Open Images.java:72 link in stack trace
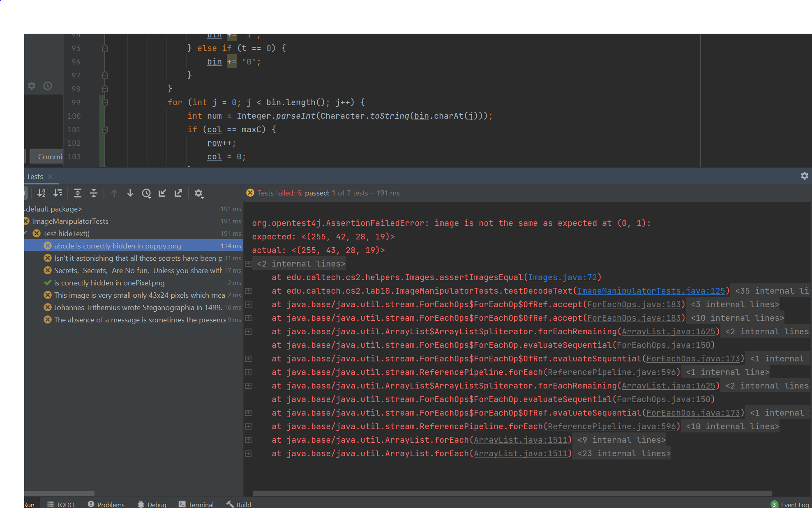 562,277
